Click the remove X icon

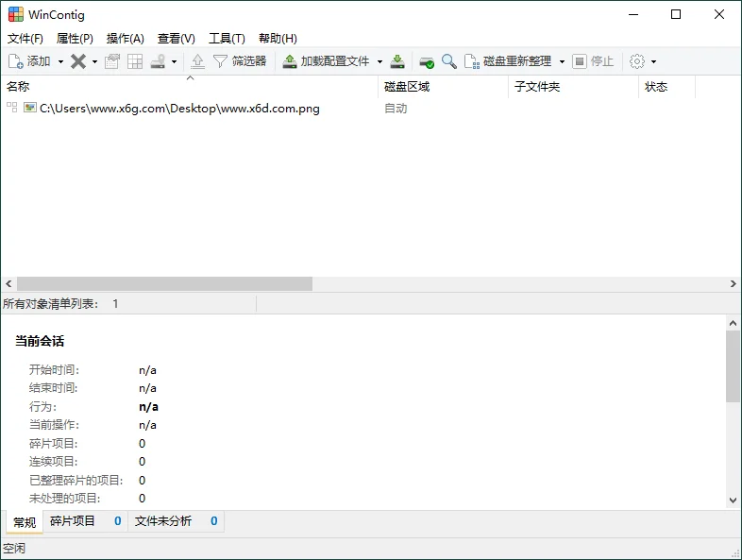click(78, 61)
